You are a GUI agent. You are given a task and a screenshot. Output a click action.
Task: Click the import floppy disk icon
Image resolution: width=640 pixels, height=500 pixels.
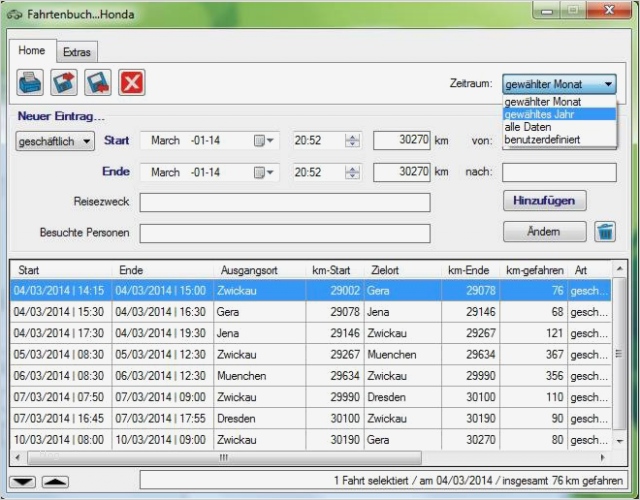[x=98, y=82]
